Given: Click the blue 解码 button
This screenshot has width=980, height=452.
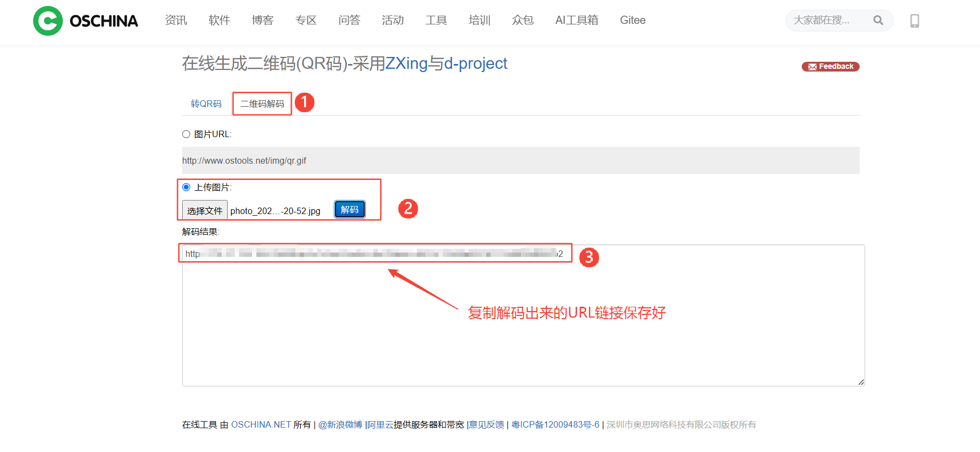Looking at the screenshot, I should pos(350,210).
